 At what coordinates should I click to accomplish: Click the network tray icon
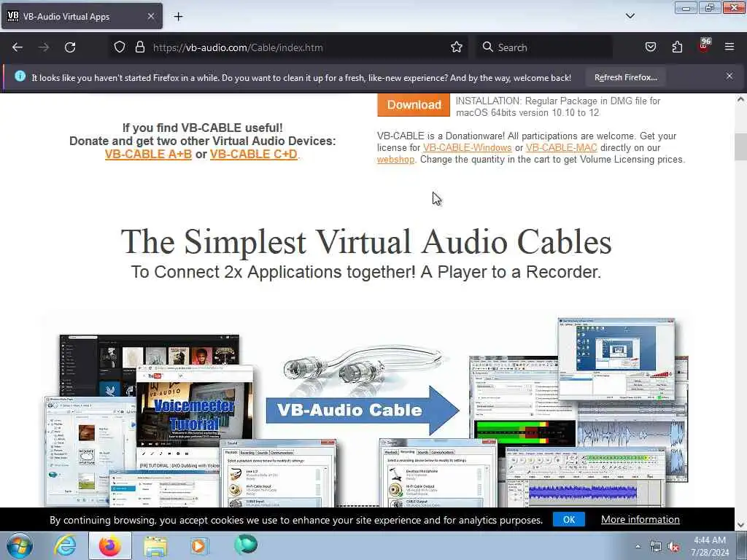pos(656,547)
